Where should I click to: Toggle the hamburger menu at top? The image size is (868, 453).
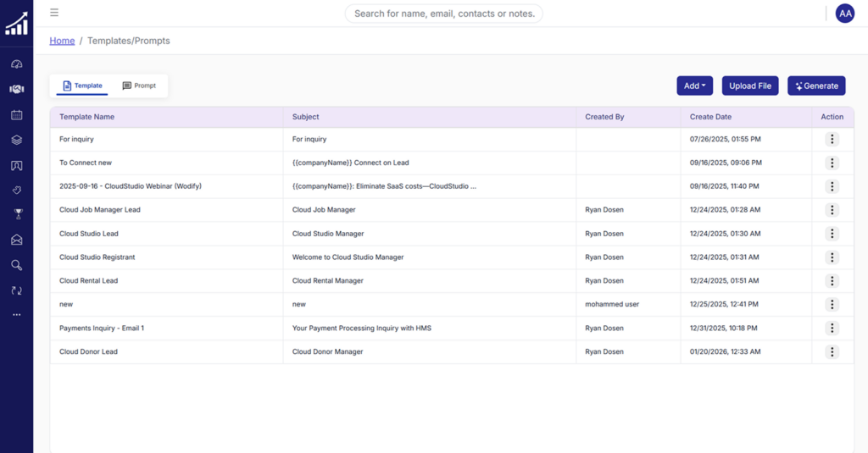(54, 13)
